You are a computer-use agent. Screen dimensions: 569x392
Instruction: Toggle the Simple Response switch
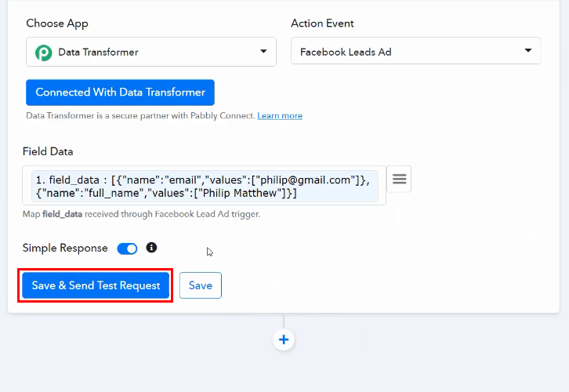point(127,249)
